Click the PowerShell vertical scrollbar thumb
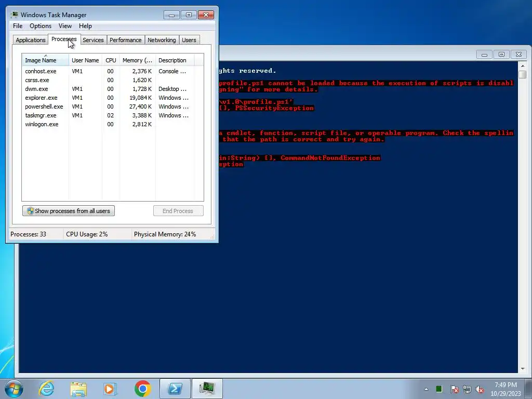 tap(523, 75)
